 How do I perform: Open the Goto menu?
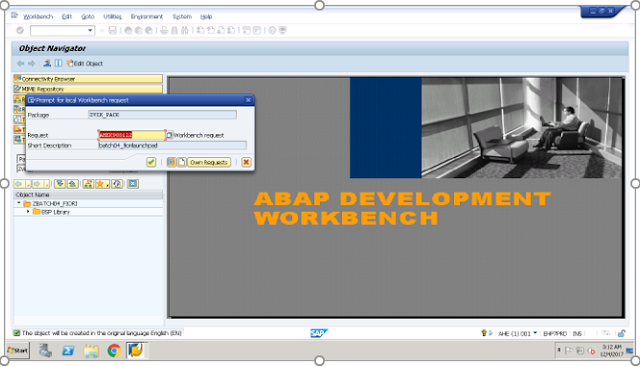coord(88,17)
